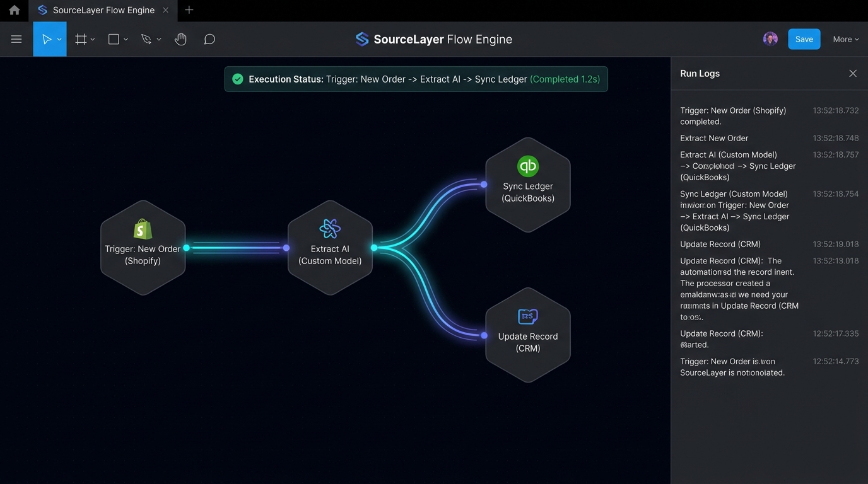
Task: Click the Run Logs panel title
Action: click(700, 73)
